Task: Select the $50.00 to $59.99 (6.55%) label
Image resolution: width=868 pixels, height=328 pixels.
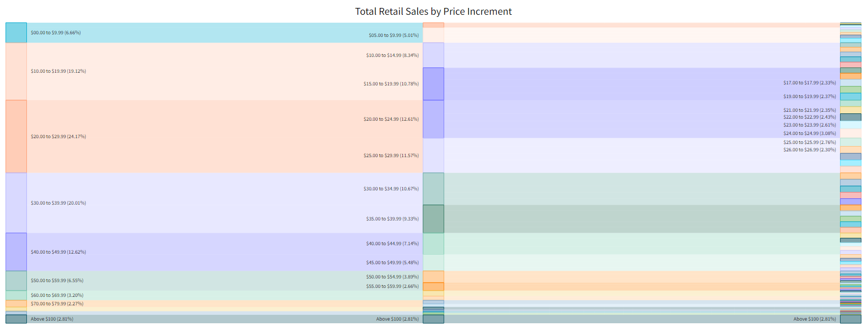Action: click(x=57, y=281)
